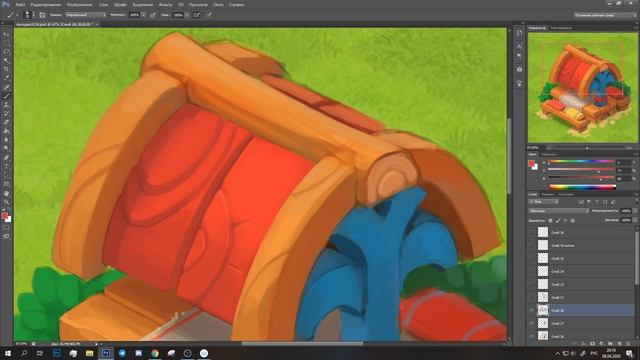Open File Explorer from the taskbar
640x360 pixels.
click(89, 353)
